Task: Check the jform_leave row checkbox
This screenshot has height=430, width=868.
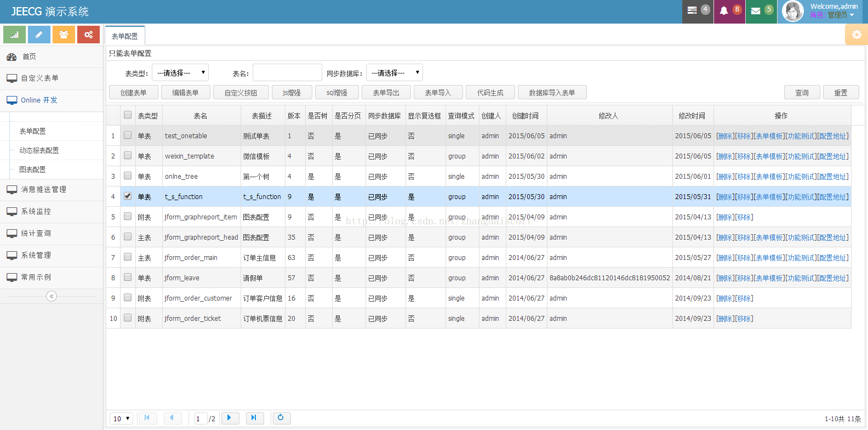Action: pos(128,277)
